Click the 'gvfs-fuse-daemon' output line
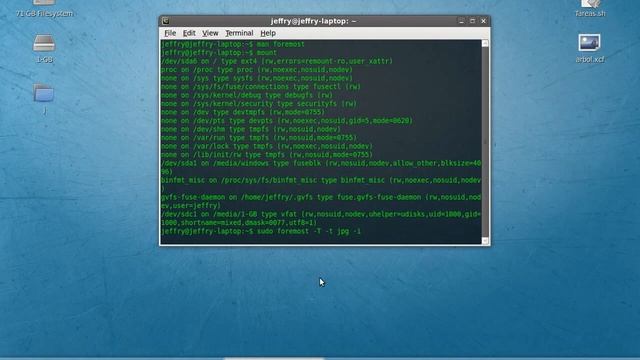 point(321,201)
